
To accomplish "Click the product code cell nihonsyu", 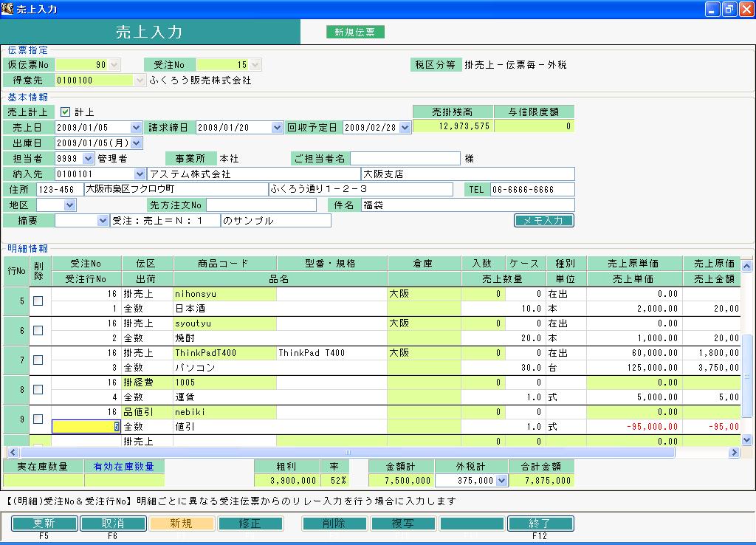I will (x=224, y=294).
